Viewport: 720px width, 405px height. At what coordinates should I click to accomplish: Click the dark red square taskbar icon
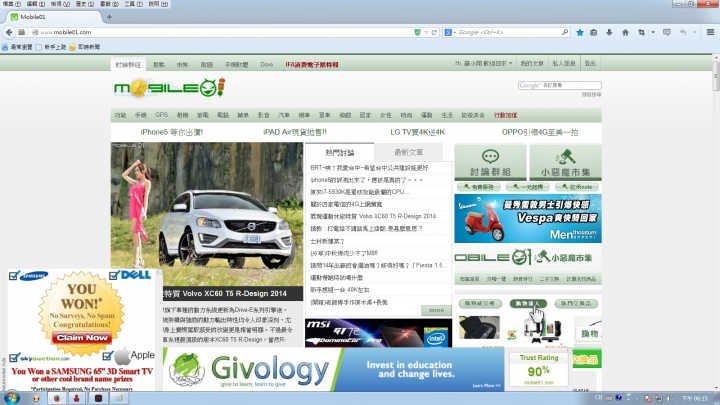pos(98,398)
